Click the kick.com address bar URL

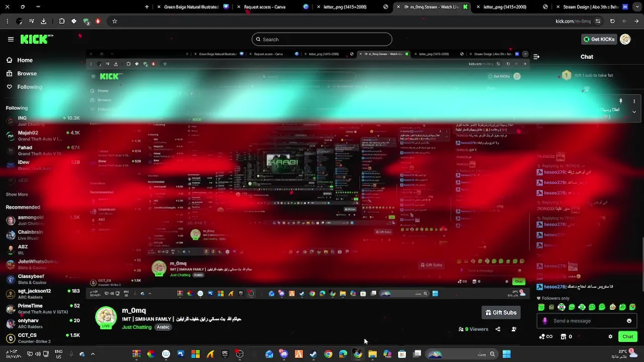click(573, 21)
